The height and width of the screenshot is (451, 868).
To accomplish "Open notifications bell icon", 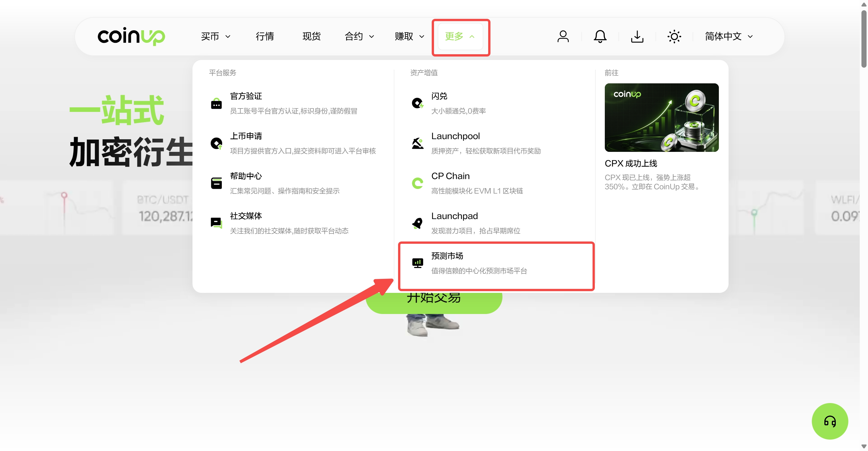I will pos(600,37).
